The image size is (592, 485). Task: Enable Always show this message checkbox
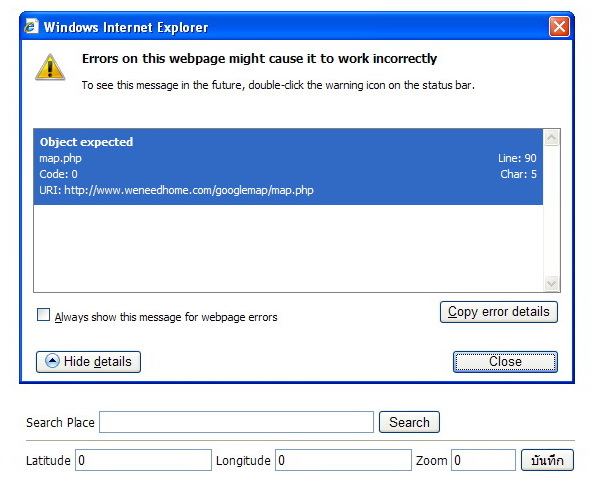click(x=43, y=315)
